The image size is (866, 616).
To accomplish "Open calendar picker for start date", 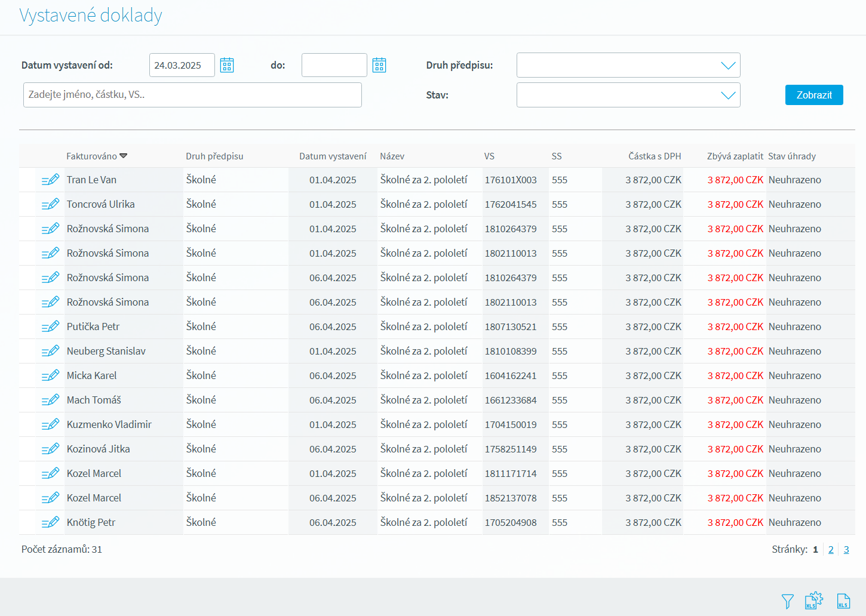I will (227, 65).
